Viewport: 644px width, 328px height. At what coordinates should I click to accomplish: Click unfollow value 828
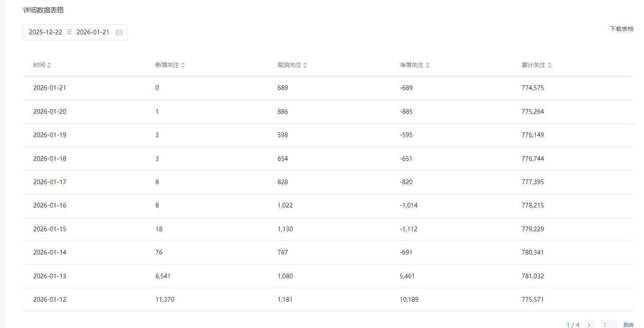(x=283, y=182)
